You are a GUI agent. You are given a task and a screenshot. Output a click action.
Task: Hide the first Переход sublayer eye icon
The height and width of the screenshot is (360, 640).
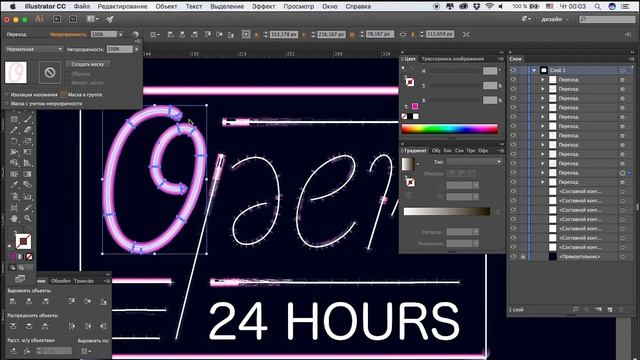coord(513,80)
